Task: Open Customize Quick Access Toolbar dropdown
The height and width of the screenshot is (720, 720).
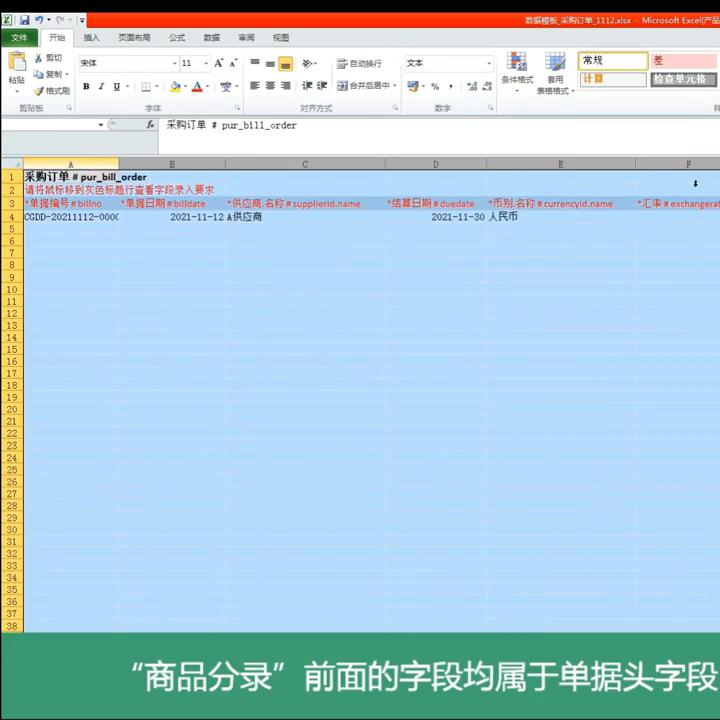Action: click(x=82, y=20)
